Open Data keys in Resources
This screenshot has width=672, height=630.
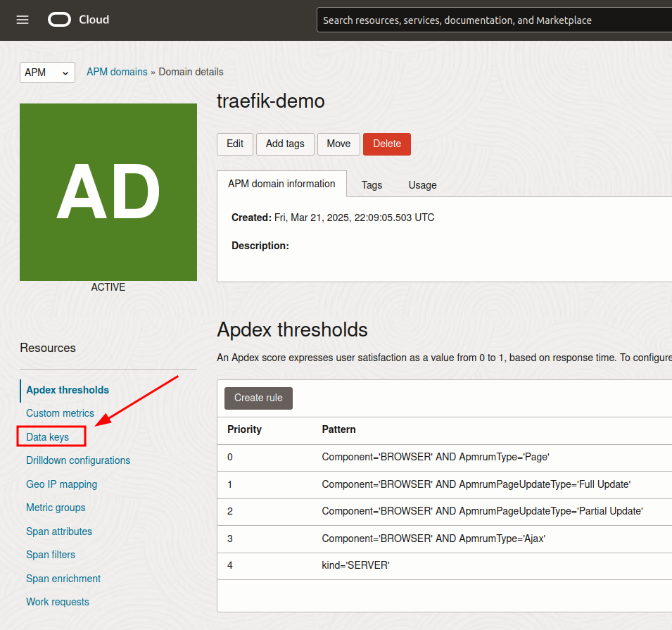click(48, 437)
